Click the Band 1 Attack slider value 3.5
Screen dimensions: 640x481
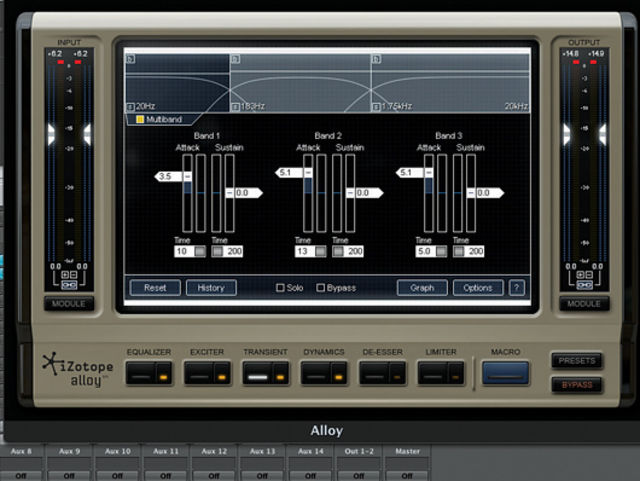coord(168,176)
